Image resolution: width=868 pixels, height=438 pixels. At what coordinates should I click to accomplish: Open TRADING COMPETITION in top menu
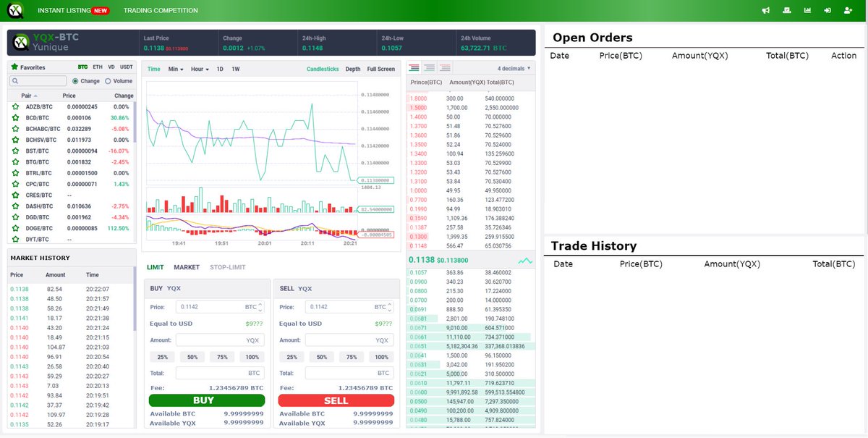pos(161,11)
